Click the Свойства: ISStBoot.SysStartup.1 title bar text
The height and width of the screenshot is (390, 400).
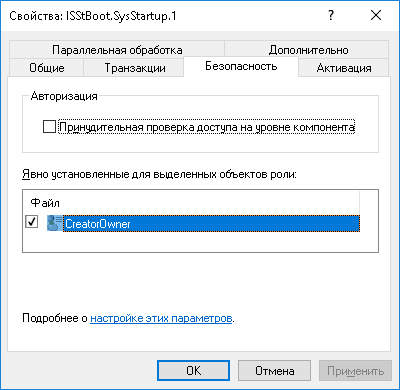(93, 16)
